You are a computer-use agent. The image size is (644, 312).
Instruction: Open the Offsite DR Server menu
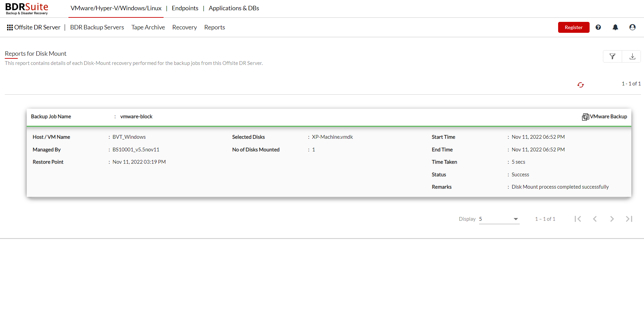coord(37,27)
